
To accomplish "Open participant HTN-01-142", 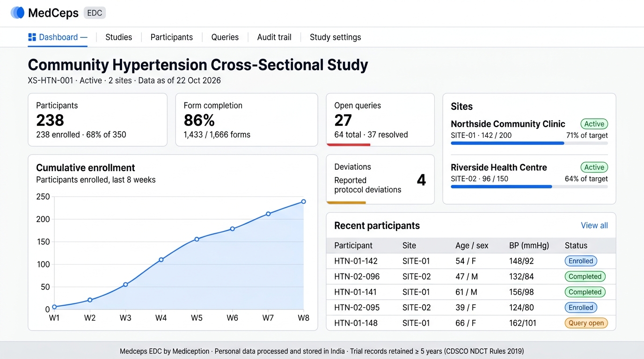I will (356, 261).
